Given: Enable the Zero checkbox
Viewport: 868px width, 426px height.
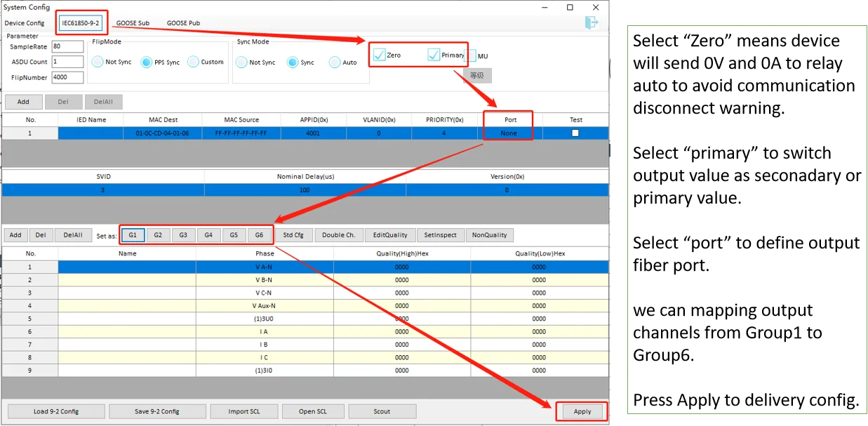Looking at the screenshot, I should (380, 55).
